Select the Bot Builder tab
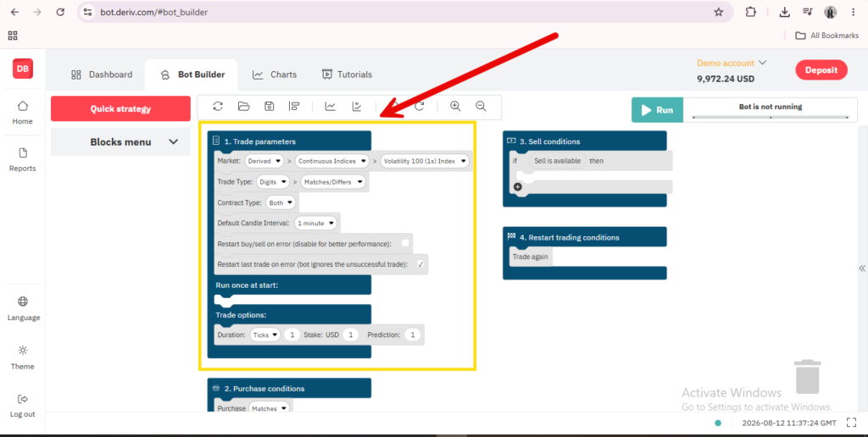868x437 pixels. (x=192, y=75)
